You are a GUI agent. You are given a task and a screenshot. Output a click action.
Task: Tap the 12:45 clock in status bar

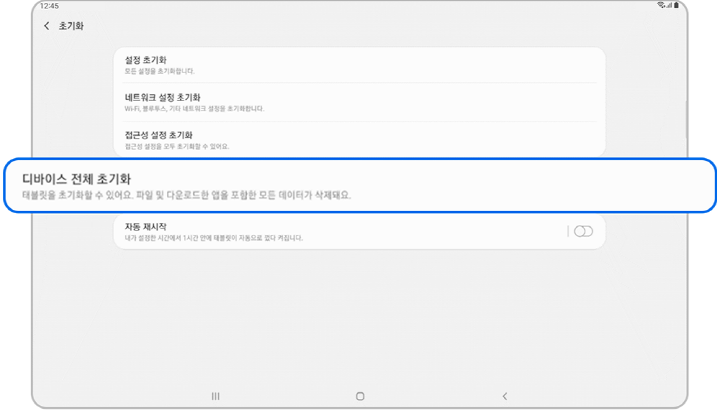(x=49, y=6)
